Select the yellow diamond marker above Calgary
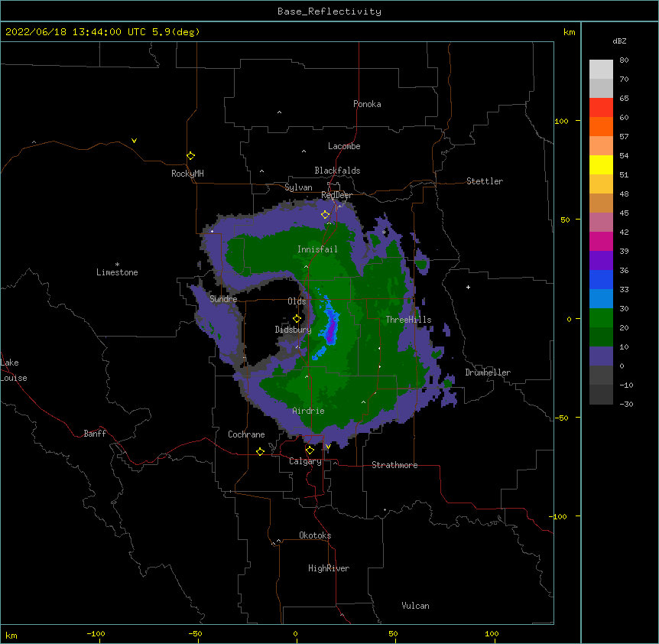This screenshot has height=644, width=659. pos(310,450)
